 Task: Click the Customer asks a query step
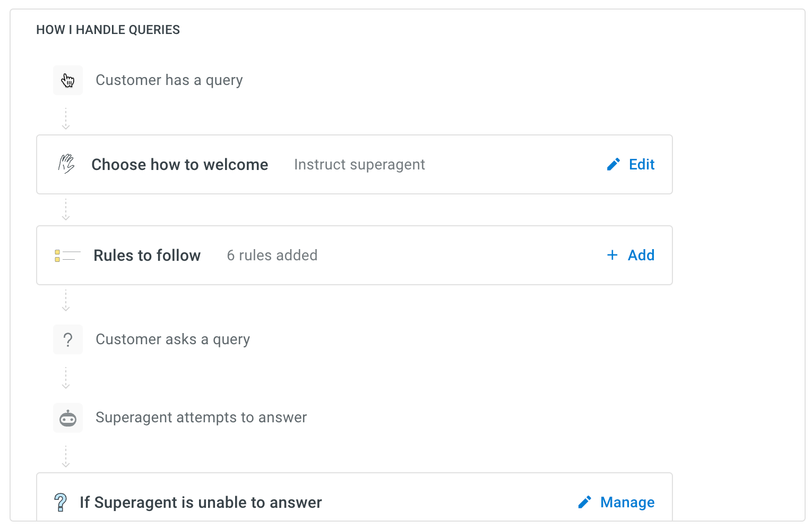coord(173,339)
